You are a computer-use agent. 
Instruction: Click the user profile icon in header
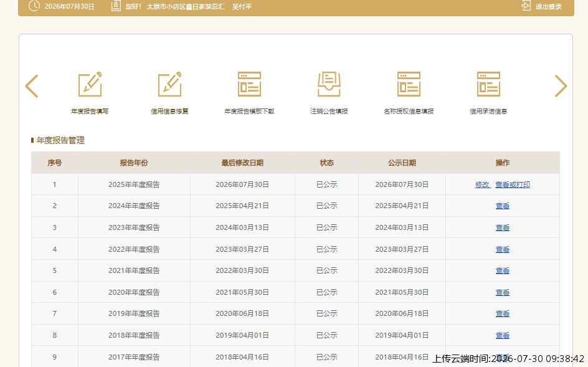(116, 6)
